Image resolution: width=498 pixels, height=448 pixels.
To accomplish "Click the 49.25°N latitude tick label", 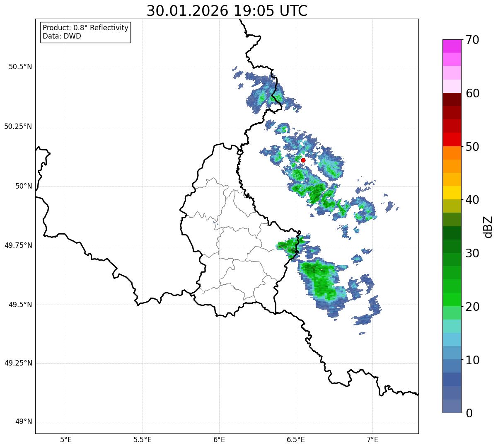I will [18, 363].
